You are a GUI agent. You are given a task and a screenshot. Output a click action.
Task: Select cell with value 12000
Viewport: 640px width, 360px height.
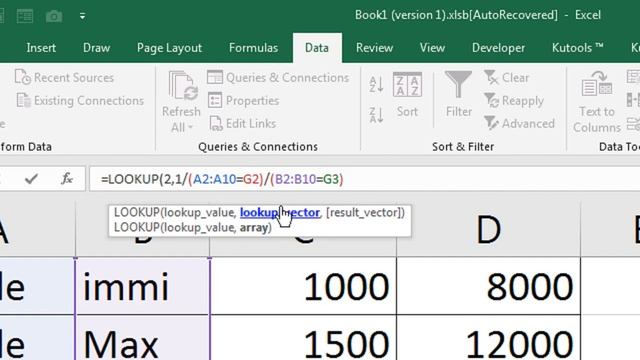tap(488, 338)
